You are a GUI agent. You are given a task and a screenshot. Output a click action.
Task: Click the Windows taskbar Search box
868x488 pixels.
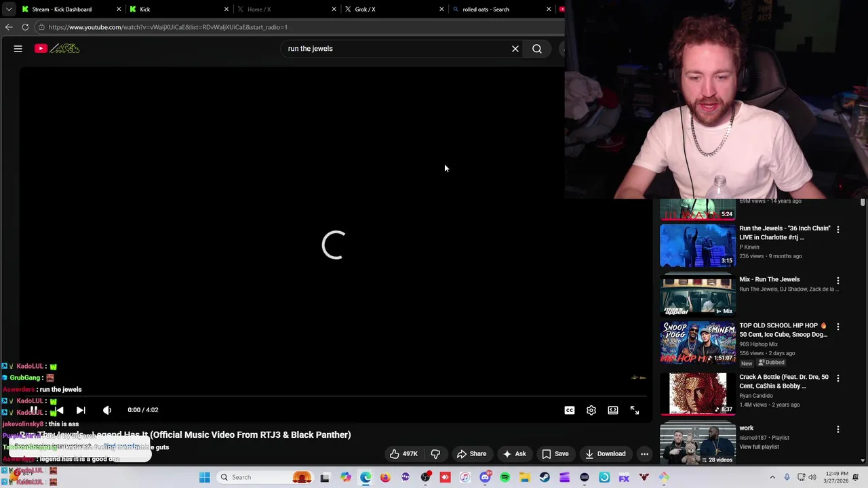coord(266,478)
